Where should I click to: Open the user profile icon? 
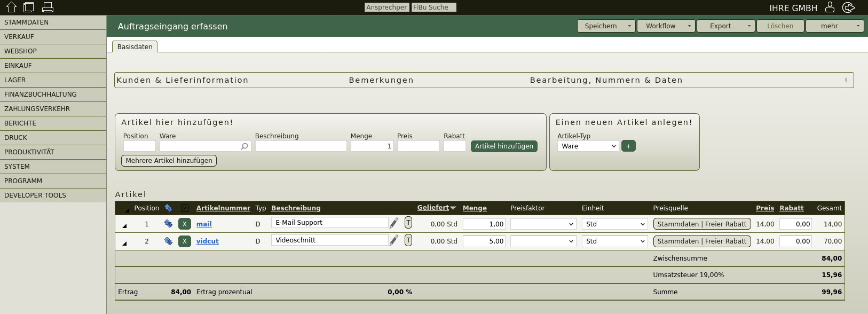click(x=830, y=7)
